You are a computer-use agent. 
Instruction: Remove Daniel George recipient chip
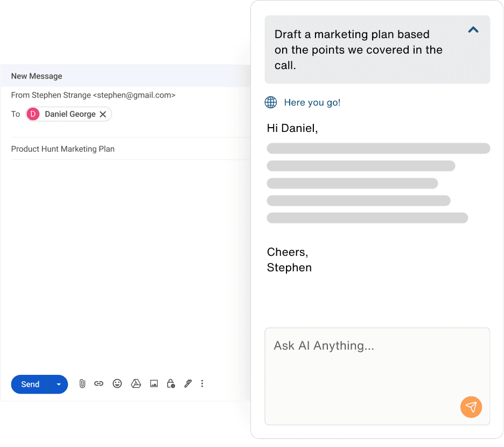[103, 114]
